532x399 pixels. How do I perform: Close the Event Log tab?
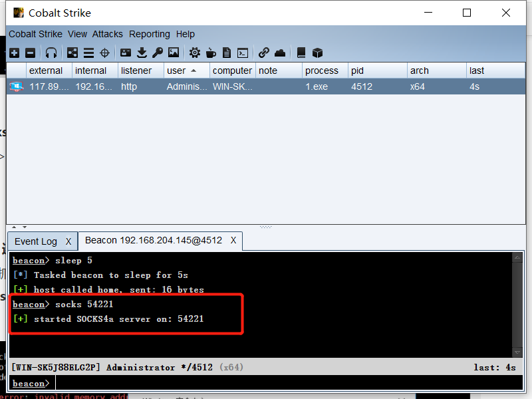(68, 241)
